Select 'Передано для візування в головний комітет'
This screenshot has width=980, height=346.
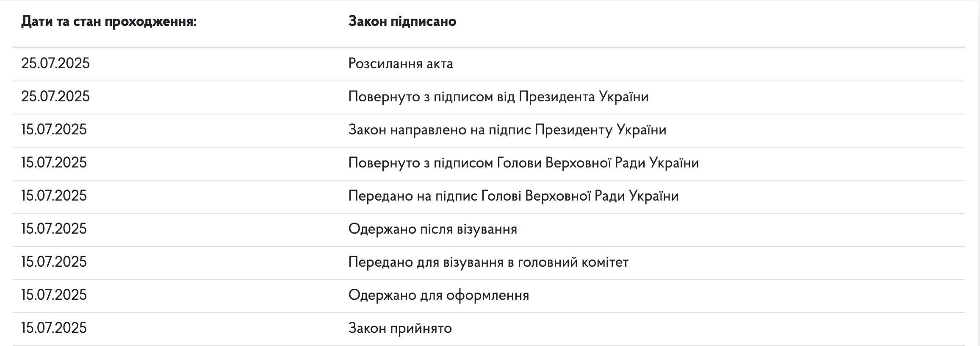[x=488, y=262]
